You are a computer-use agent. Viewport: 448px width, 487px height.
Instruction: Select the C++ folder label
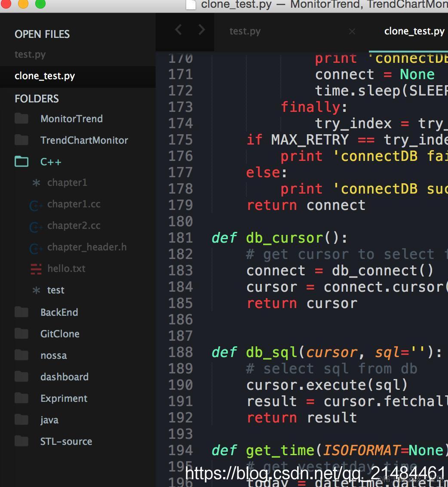click(51, 162)
